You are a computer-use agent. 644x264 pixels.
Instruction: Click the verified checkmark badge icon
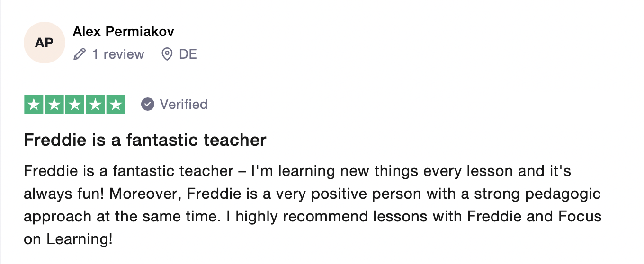(148, 104)
